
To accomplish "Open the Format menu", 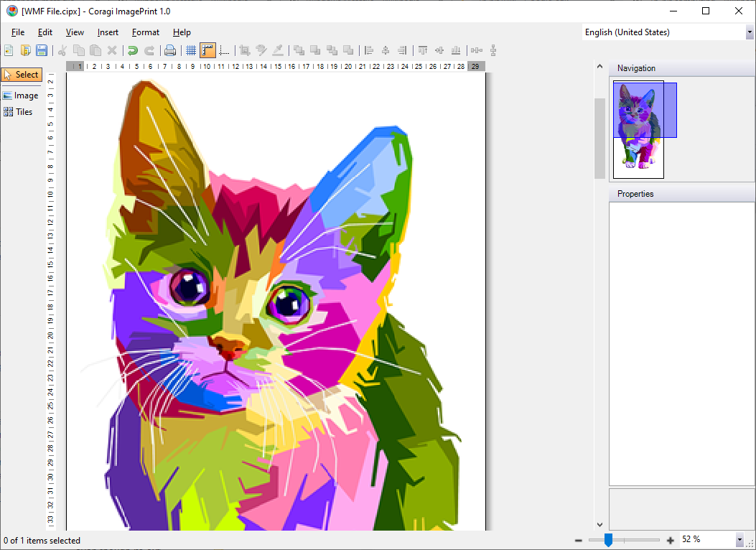I will coord(146,32).
